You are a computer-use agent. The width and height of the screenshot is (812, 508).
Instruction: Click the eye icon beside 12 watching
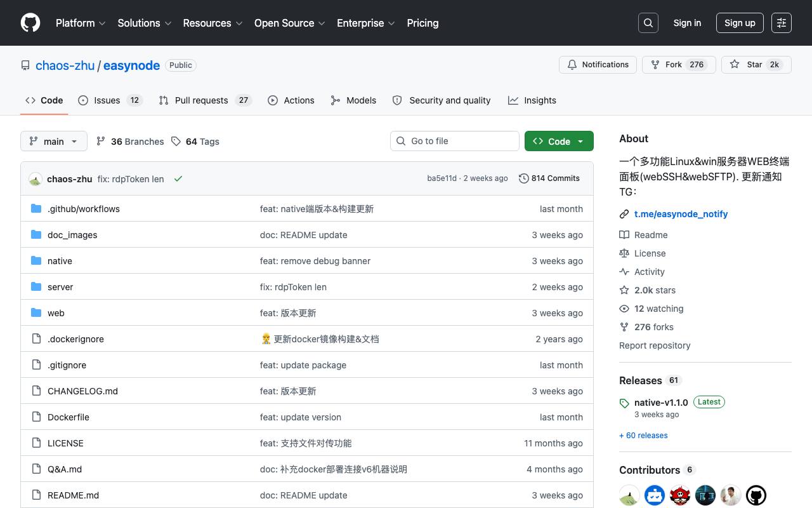(624, 308)
